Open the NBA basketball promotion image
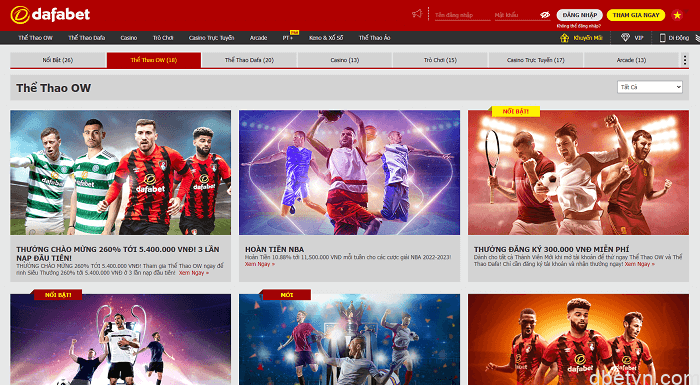 point(349,172)
